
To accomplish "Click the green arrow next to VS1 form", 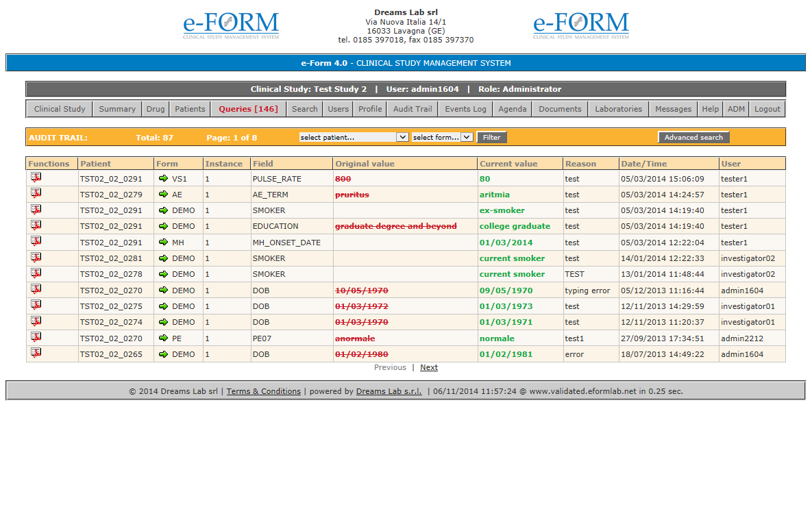I will (163, 179).
